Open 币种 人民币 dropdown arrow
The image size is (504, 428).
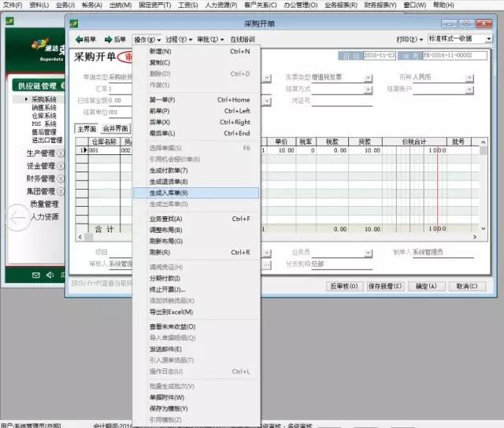pyautogui.click(x=469, y=78)
